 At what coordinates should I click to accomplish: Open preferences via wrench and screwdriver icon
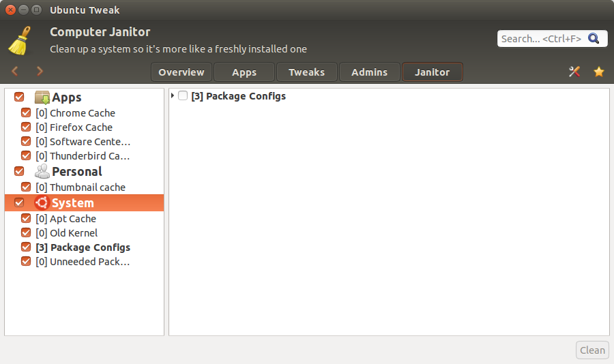coord(574,72)
